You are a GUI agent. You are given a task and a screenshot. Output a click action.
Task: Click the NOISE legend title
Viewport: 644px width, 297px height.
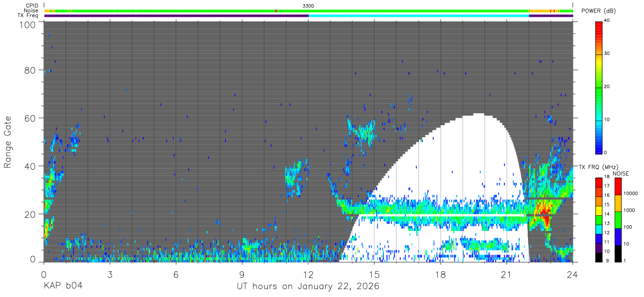pos(621,173)
